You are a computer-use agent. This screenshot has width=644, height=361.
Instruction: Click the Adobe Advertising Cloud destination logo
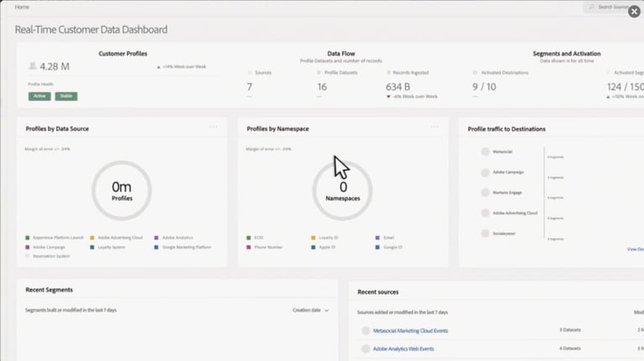coord(485,213)
